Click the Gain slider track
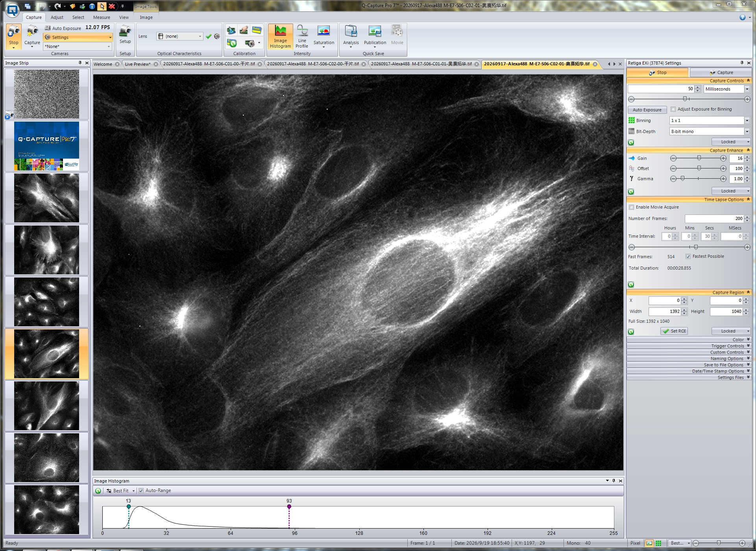756x551 pixels. click(x=698, y=159)
